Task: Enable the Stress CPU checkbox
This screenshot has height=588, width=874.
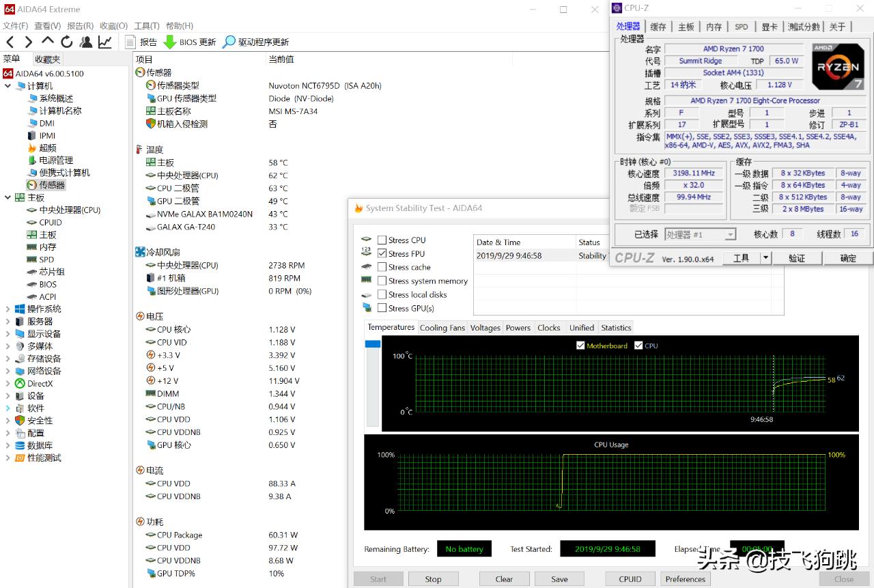Action: pyautogui.click(x=382, y=240)
